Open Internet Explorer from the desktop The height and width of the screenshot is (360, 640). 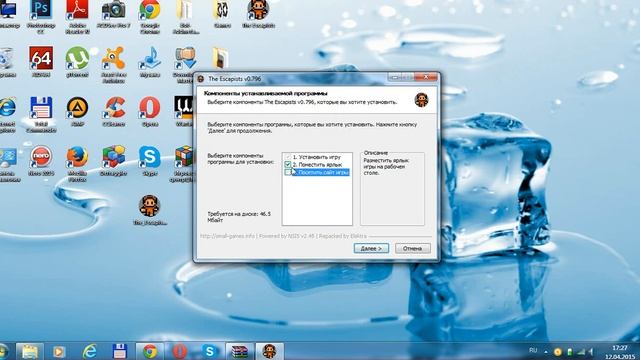(x=7, y=114)
